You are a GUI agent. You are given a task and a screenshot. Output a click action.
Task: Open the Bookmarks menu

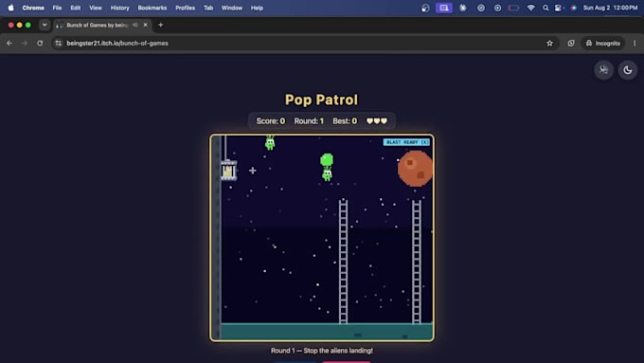coord(152,8)
